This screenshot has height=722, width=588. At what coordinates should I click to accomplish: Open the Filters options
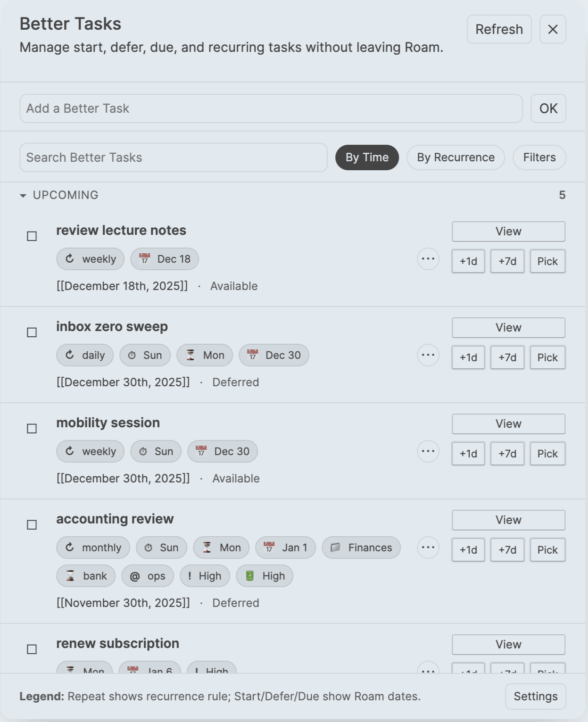[x=539, y=158]
